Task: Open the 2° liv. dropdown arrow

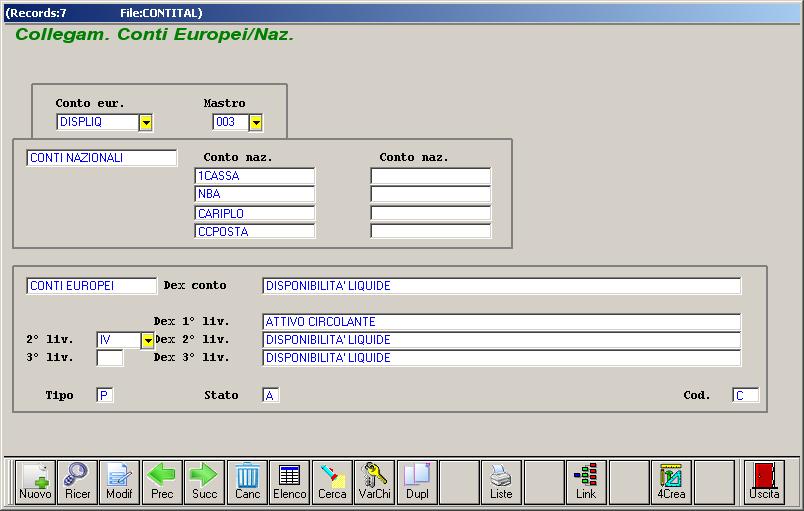Action: (x=148, y=340)
